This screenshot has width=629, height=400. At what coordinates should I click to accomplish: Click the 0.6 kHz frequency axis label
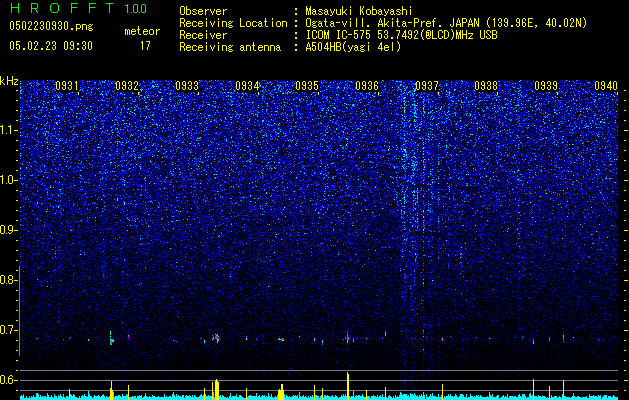pyautogui.click(x=9, y=380)
